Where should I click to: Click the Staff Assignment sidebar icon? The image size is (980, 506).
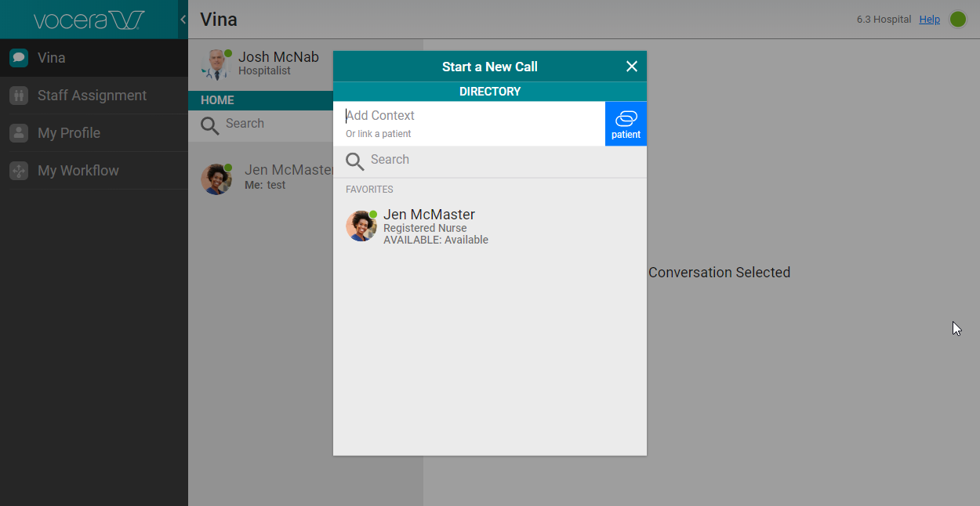tap(19, 96)
